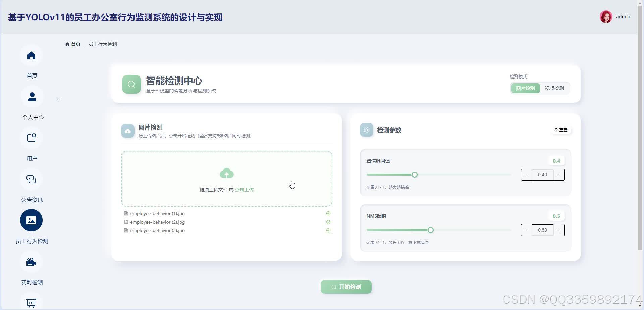
Task: Click the 0.40 confidence input field
Action: pyautogui.click(x=543, y=175)
